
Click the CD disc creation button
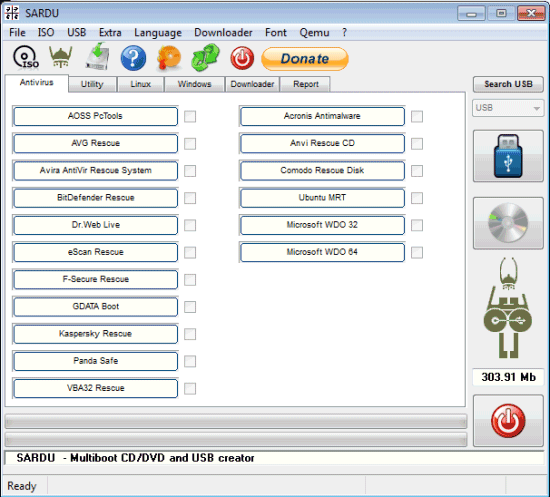tap(508, 223)
